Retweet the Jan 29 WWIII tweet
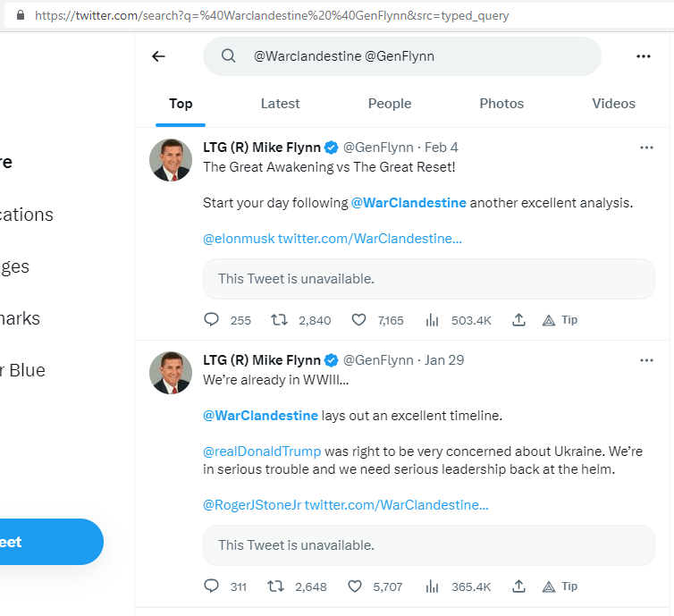This screenshot has height=616, width=674. coord(276,586)
